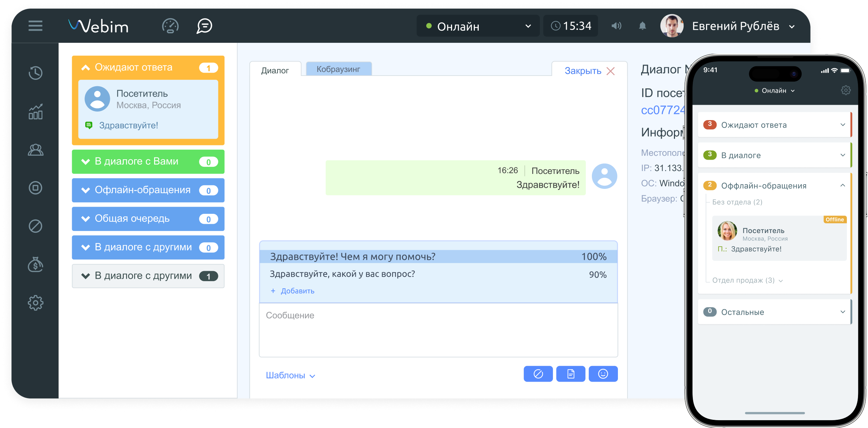Open the statistics panel icon

[x=35, y=112]
